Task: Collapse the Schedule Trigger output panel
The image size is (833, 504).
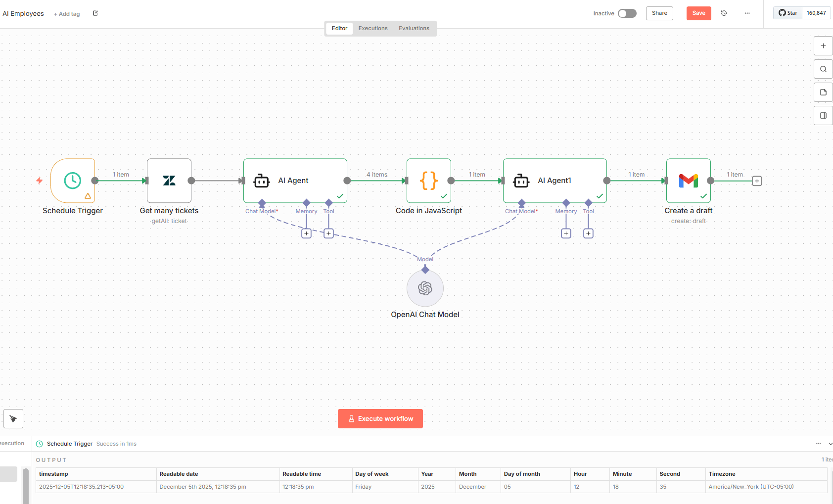Action: click(830, 444)
